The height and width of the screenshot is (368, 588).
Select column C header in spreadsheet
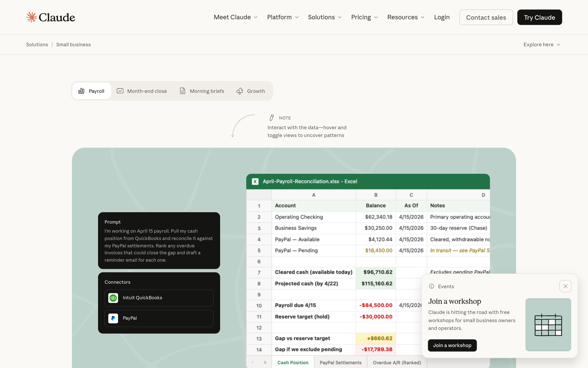[411, 195]
